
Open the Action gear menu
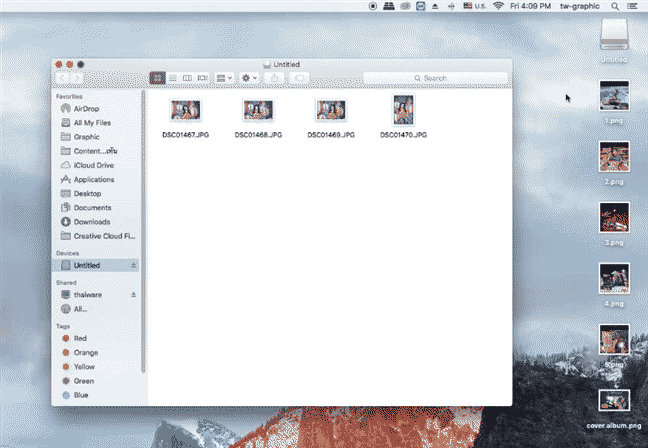coord(249,78)
